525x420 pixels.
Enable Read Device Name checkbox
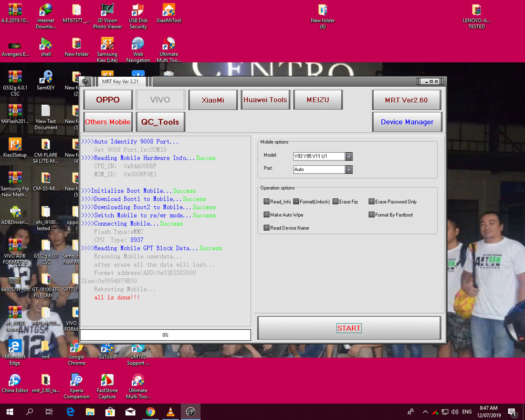click(x=267, y=228)
